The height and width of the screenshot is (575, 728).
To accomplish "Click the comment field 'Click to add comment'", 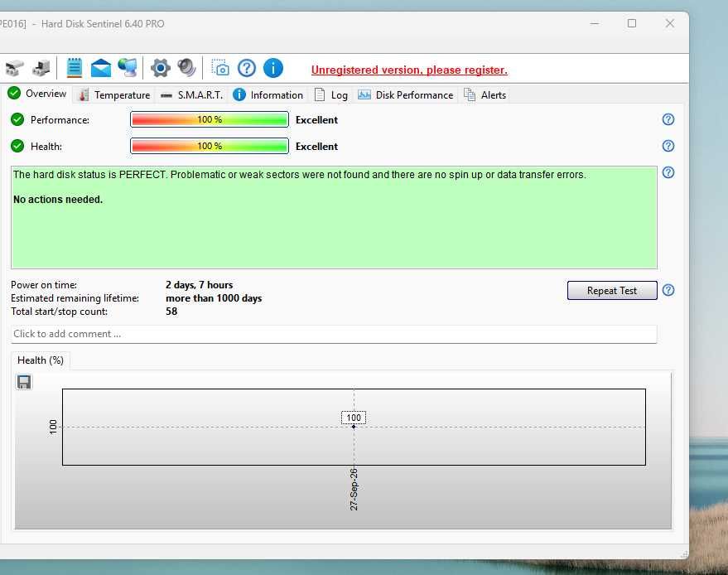I will tap(334, 334).
